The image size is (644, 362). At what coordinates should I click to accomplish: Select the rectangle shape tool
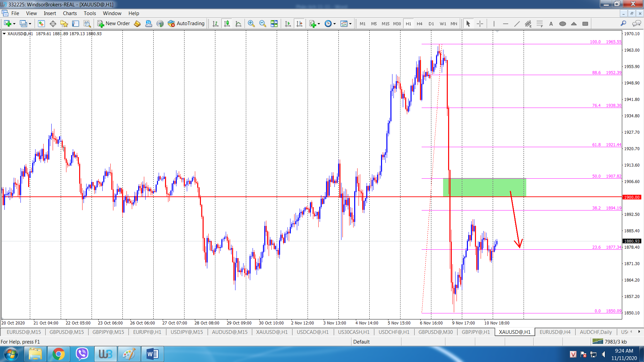pos(585,23)
